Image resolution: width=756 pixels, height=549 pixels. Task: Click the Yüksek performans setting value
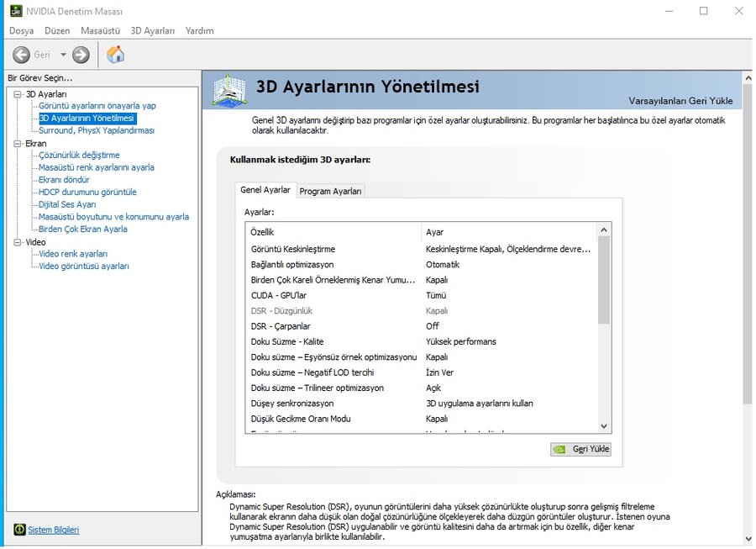(x=461, y=342)
